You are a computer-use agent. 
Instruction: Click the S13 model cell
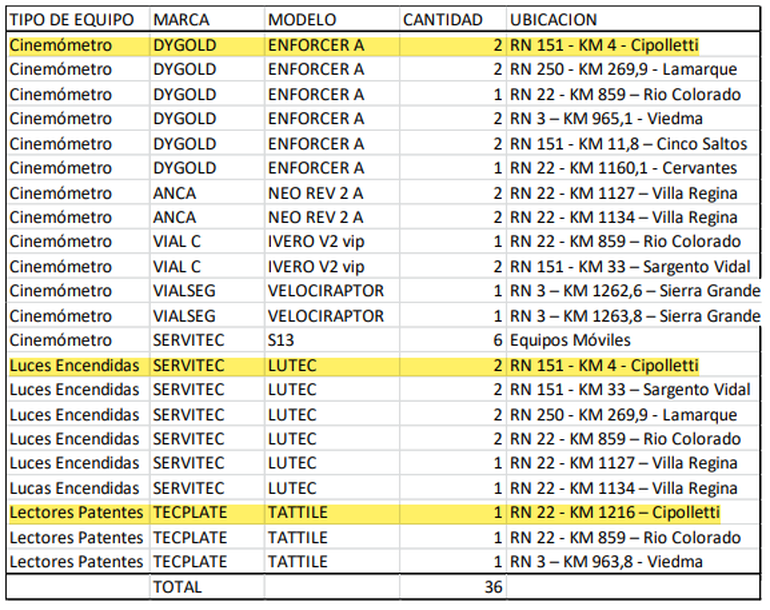tap(281, 340)
